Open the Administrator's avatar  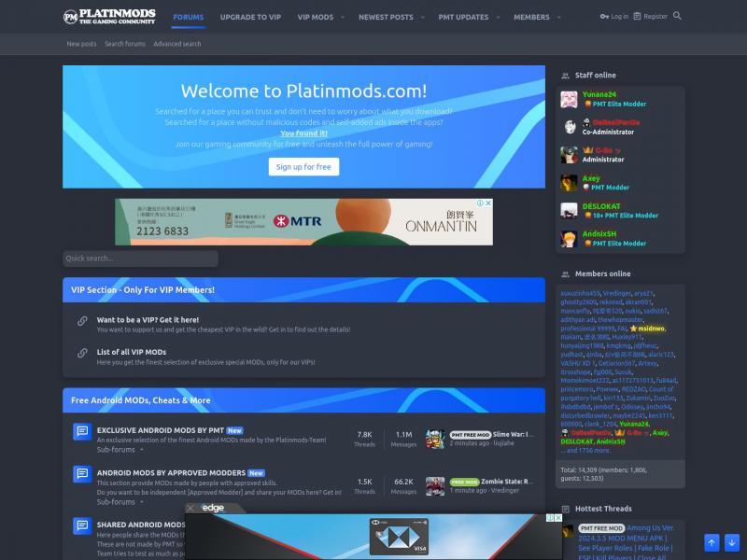[569, 155]
